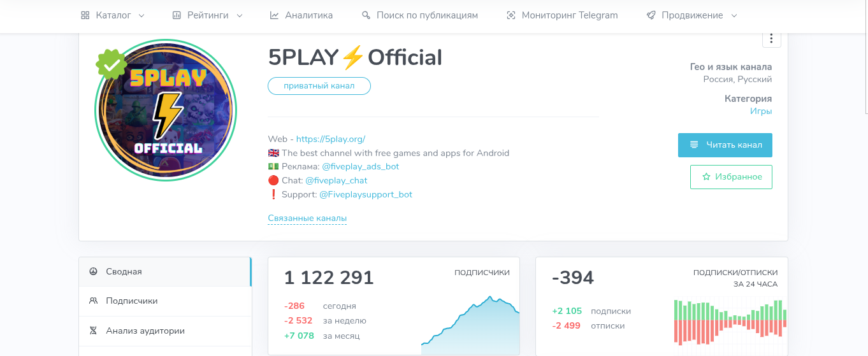This screenshot has width=868, height=356.
Task: Open the https://5play.org/ link
Action: point(331,139)
